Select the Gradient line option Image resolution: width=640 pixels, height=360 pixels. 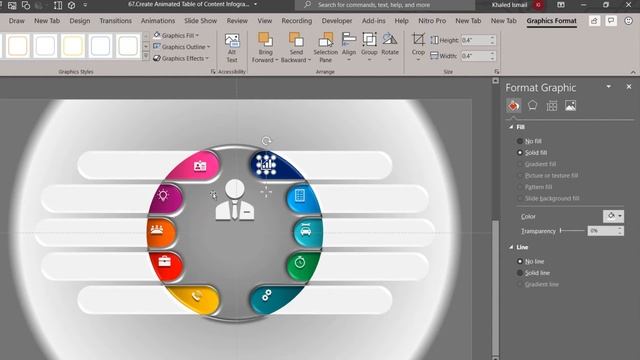(x=538, y=284)
